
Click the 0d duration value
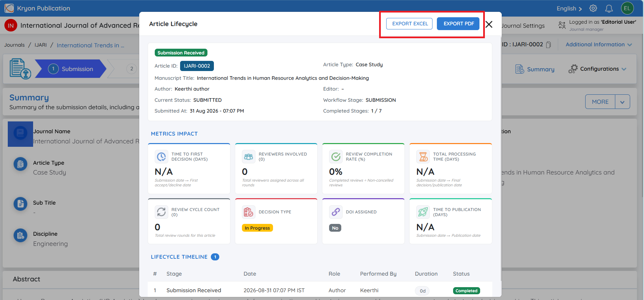422,291
